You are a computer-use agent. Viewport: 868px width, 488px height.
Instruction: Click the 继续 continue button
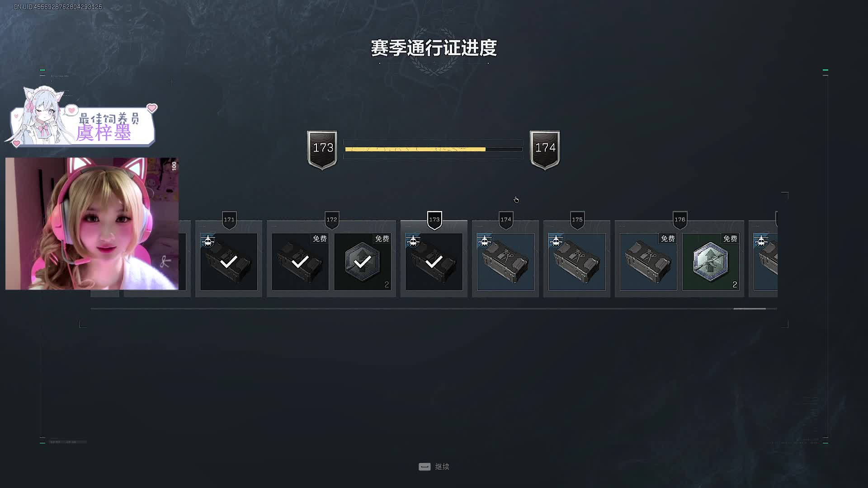[434, 467]
